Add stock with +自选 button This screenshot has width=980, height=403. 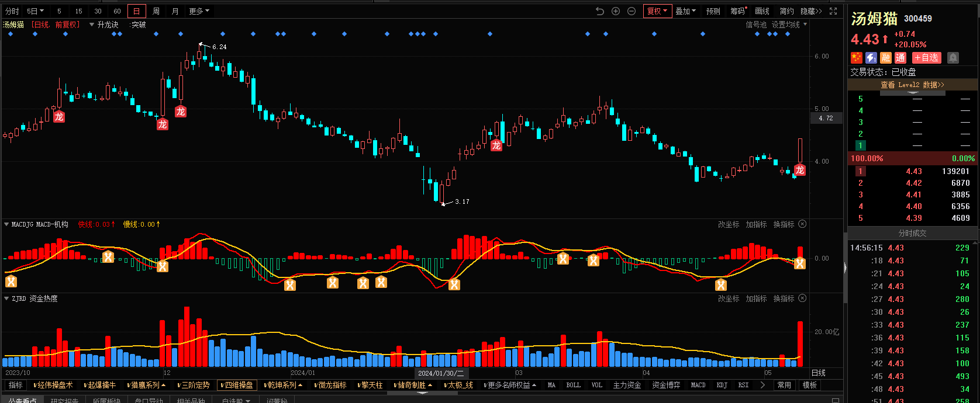point(927,58)
